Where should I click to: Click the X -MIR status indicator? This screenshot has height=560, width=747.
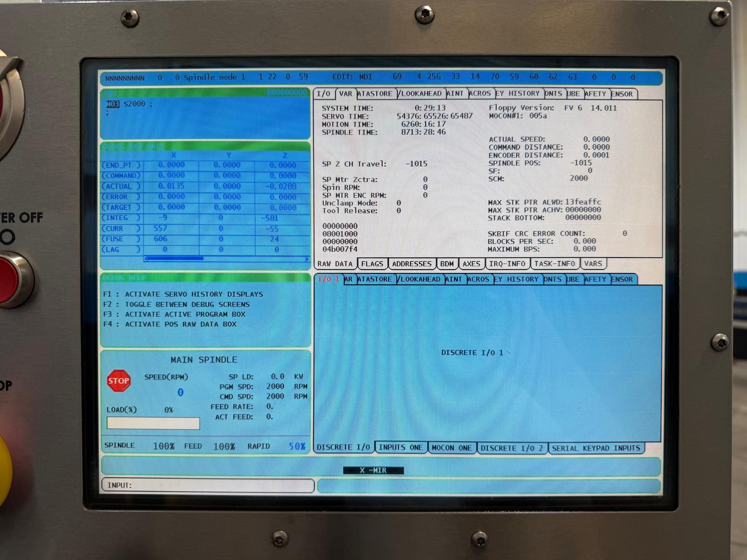click(x=373, y=470)
